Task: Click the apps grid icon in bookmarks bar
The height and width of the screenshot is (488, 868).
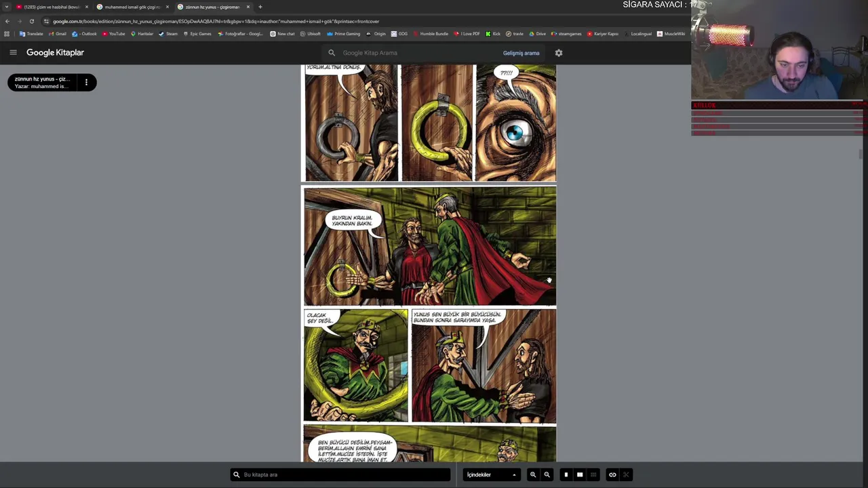Action: (7, 34)
